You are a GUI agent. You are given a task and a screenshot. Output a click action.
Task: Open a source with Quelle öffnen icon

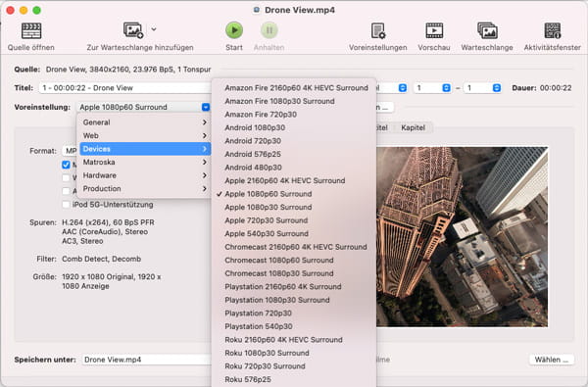(31, 30)
